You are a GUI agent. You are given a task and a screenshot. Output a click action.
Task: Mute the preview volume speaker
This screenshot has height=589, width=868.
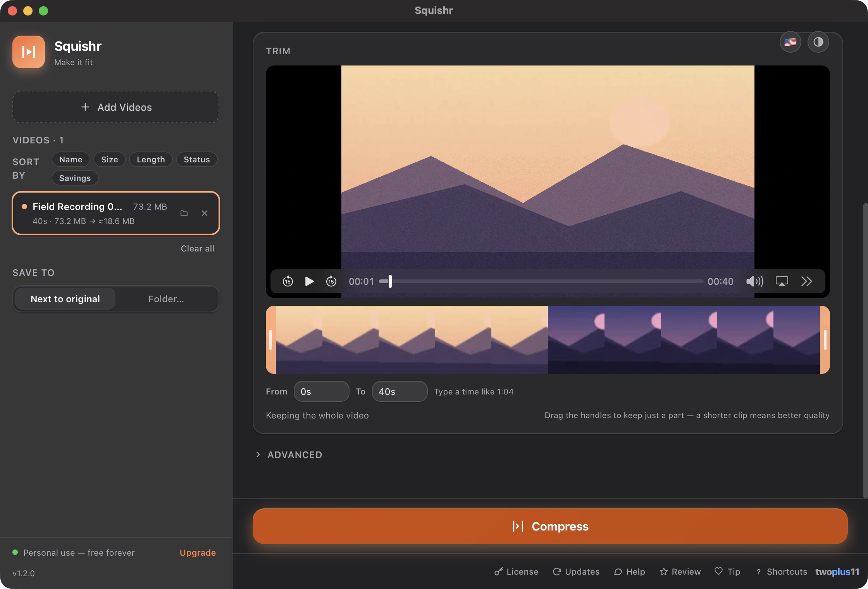[754, 281]
